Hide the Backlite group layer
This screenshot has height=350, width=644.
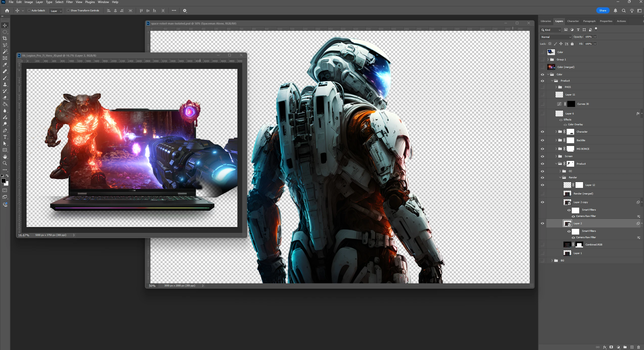point(542,140)
